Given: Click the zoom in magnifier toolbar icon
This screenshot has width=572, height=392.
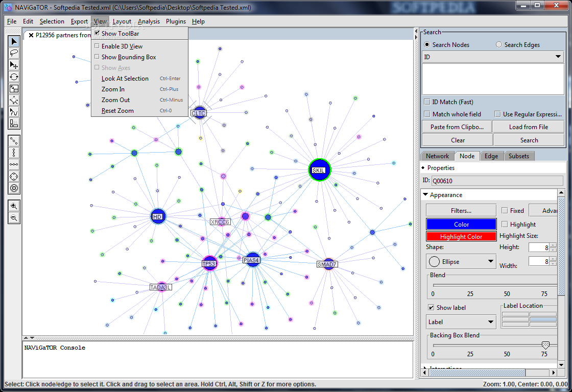Looking at the screenshot, I should (14, 206).
